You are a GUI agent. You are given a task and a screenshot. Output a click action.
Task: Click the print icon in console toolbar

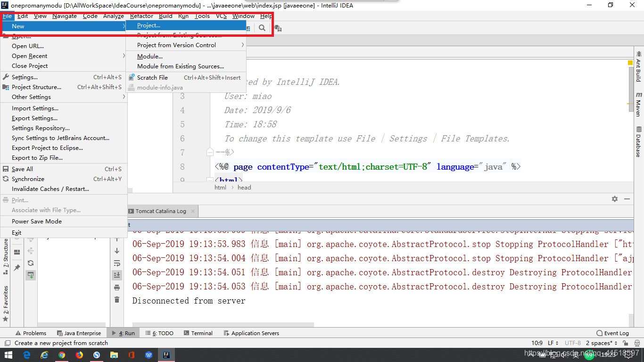pyautogui.click(x=117, y=288)
